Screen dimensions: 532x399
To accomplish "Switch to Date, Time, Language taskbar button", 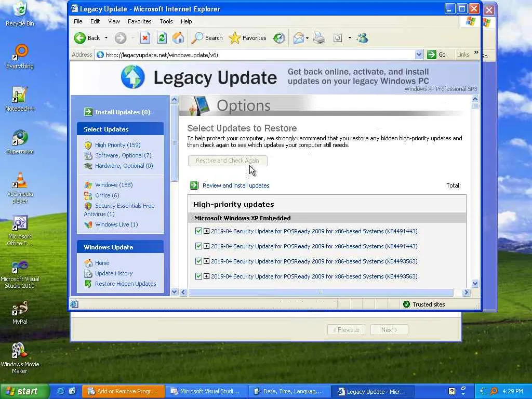I will click(289, 391).
